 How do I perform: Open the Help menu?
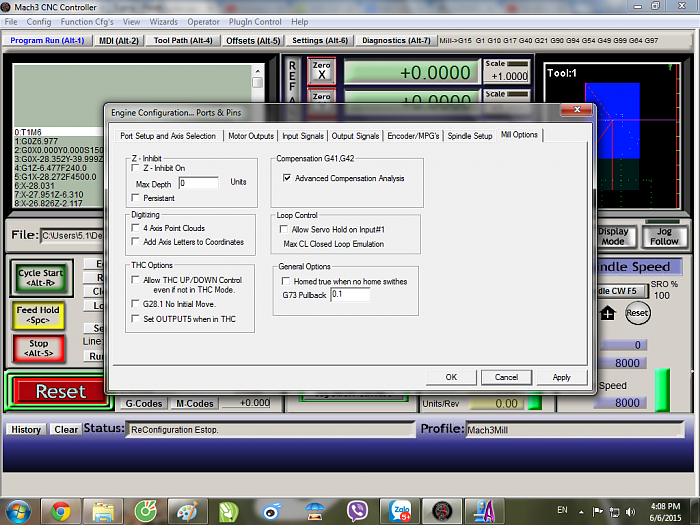pos(300,21)
